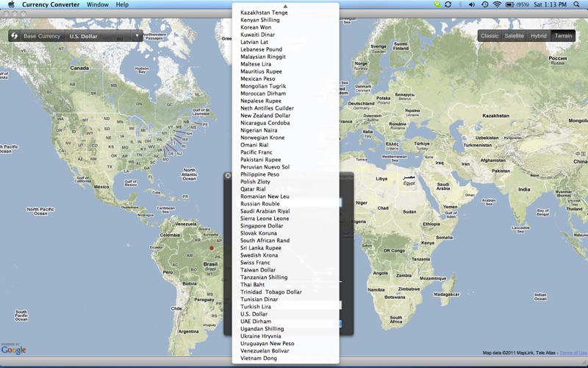Image resolution: width=588 pixels, height=368 pixels.
Task: Select Qatar Rial
Action: (286, 189)
